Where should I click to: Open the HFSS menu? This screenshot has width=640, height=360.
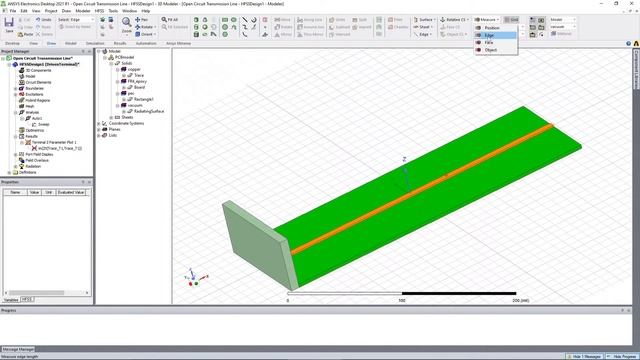pos(99,11)
